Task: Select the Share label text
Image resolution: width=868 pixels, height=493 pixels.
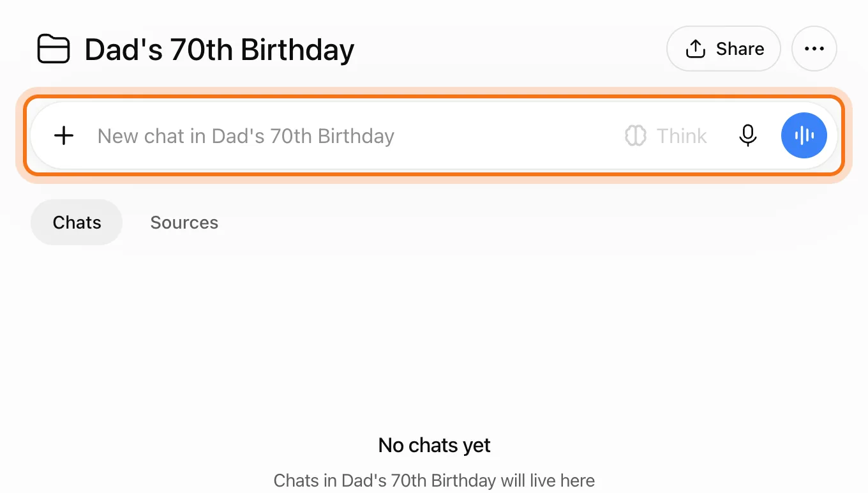Action: click(x=740, y=49)
